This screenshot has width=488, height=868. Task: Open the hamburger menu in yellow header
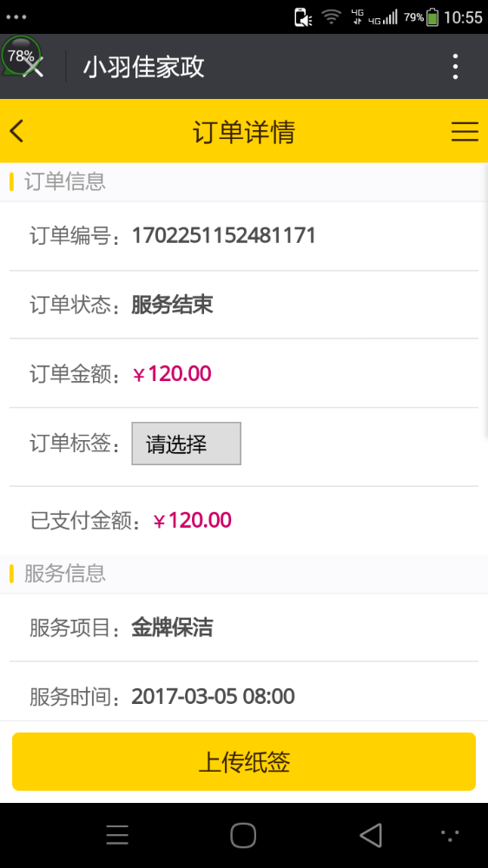[465, 132]
